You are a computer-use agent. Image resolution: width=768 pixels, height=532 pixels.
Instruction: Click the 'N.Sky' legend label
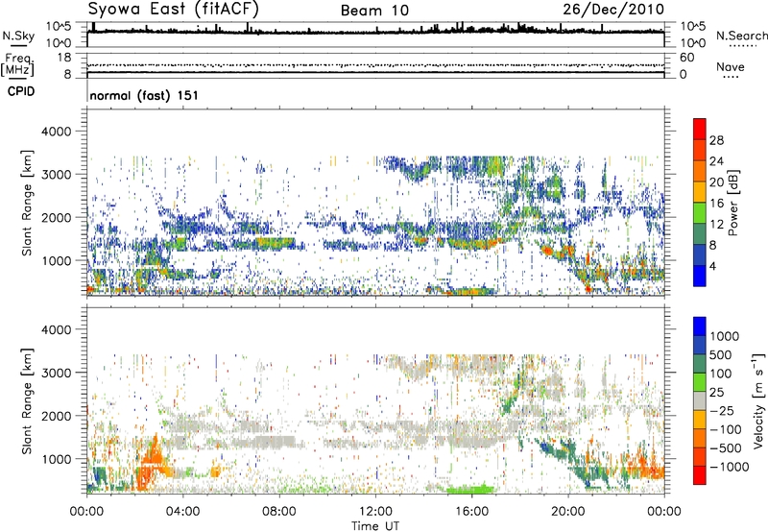pos(18,36)
